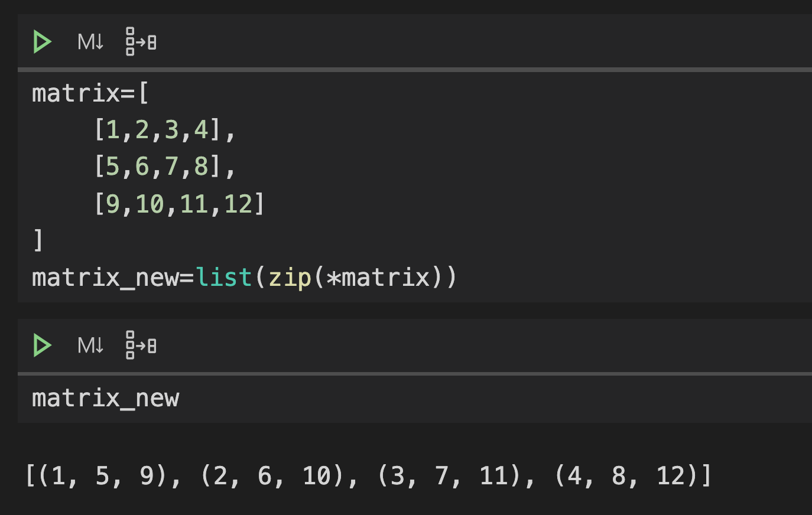Select the green play arrow of top cell

41,41
